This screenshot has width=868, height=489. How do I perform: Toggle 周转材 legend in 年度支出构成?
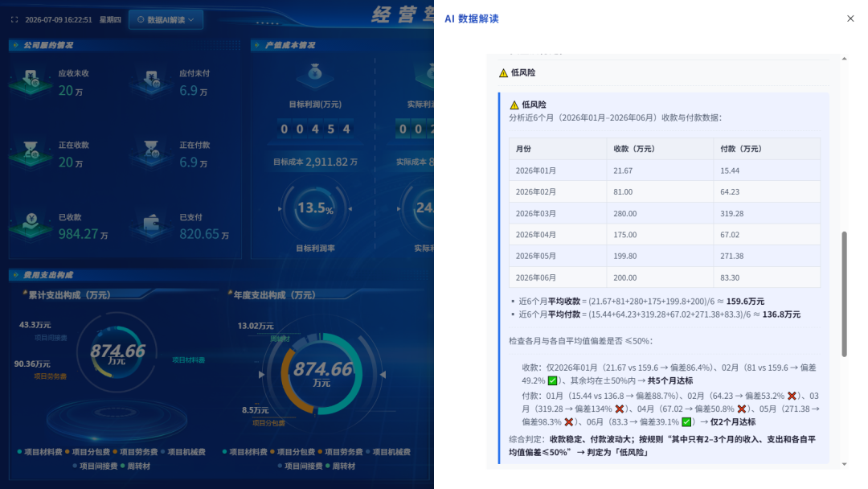click(340, 466)
